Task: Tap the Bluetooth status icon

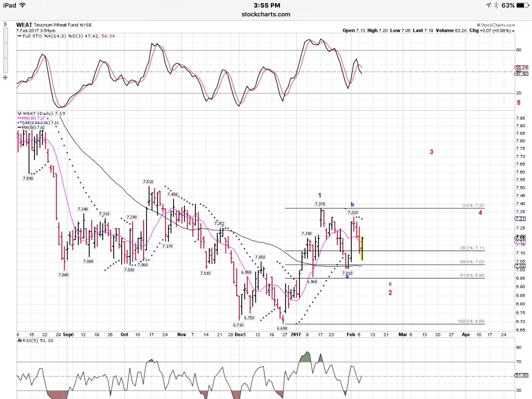Action: click(496, 5)
